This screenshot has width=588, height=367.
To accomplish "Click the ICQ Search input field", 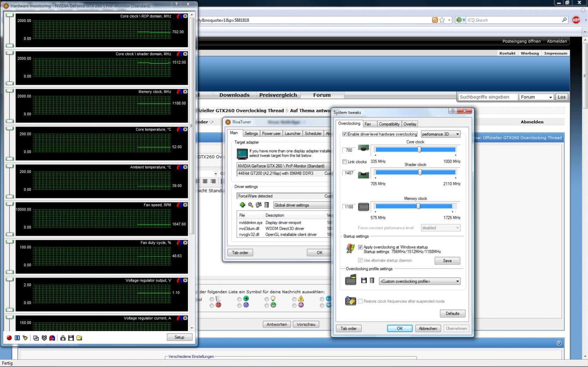I will (514, 20).
